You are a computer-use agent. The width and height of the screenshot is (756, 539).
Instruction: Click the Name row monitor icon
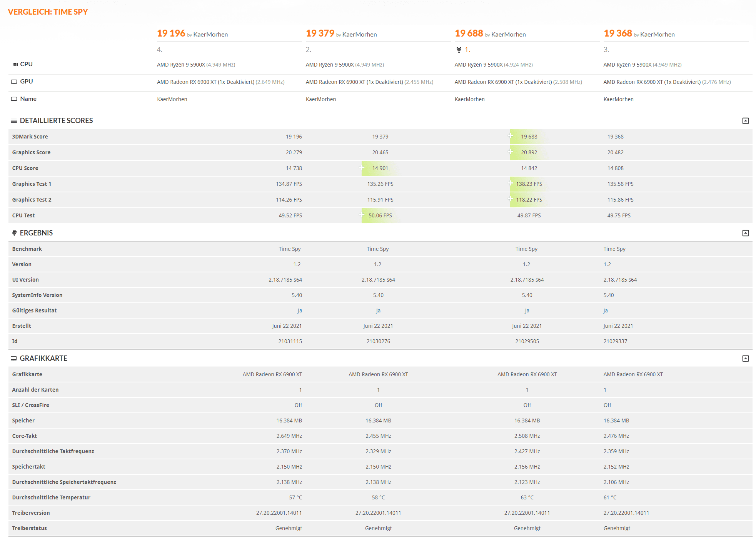14,99
